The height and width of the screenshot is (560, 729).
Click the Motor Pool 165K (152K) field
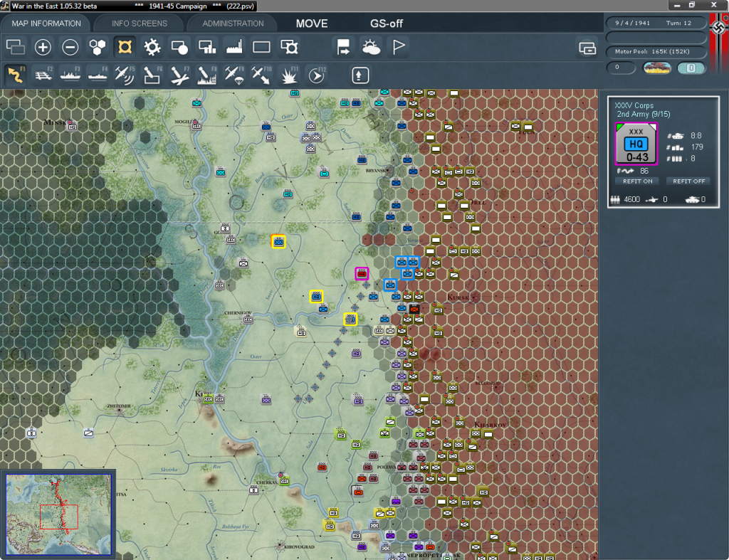tap(656, 51)
